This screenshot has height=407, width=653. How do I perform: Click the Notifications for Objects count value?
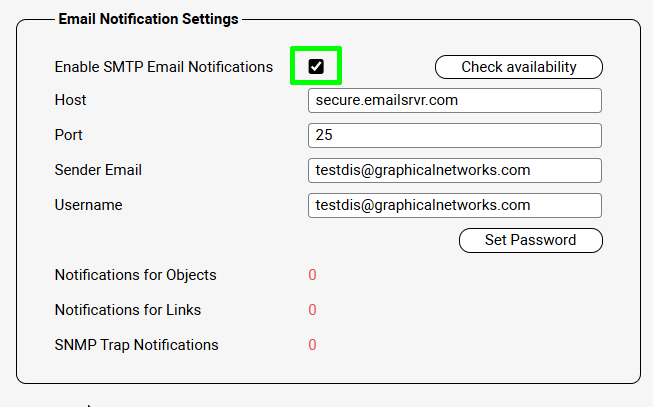tap(312, 275)
